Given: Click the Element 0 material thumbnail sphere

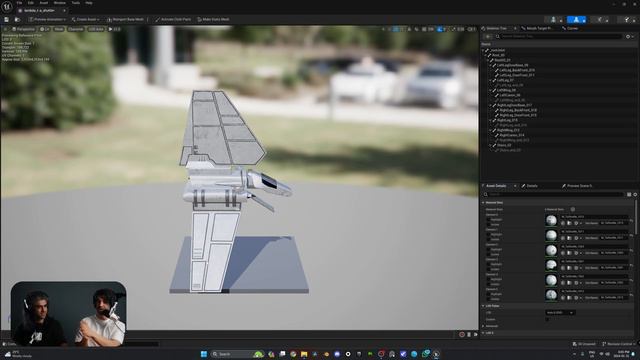Looking at the screenshot, I should click(551, 220).
